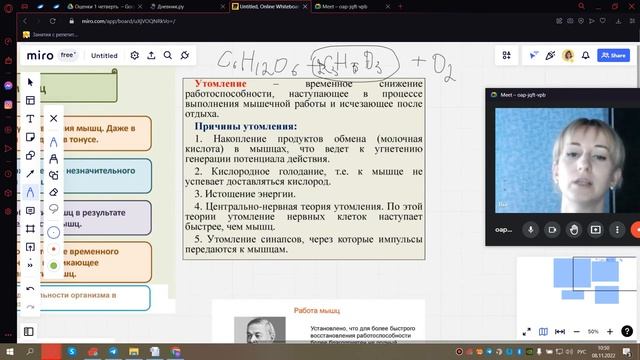This screenshot has height=360, width=640.
Task: Select the blue outlined pen color preset
Action: [53, 233]
